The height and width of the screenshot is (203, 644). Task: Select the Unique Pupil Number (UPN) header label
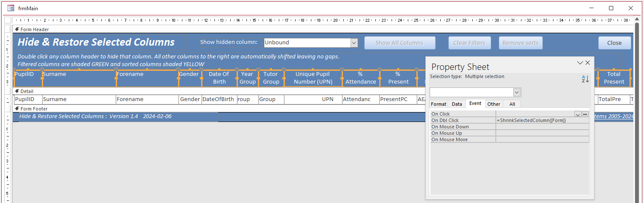pyautogui.click(x=313, y=78)
